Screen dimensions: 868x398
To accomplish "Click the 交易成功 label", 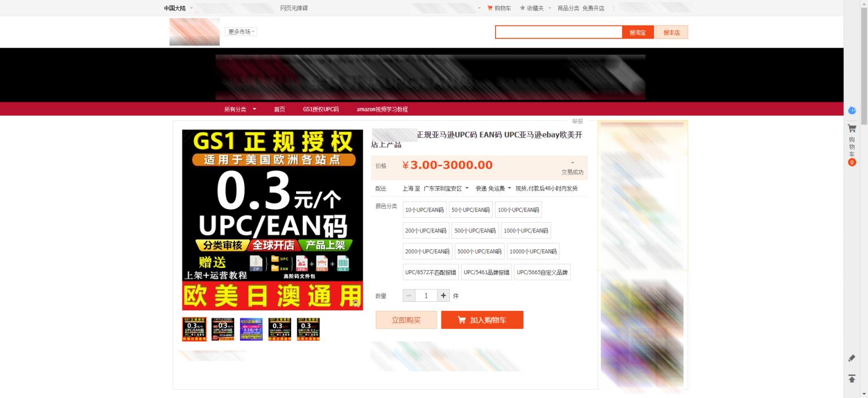I will tap(572, 172).
